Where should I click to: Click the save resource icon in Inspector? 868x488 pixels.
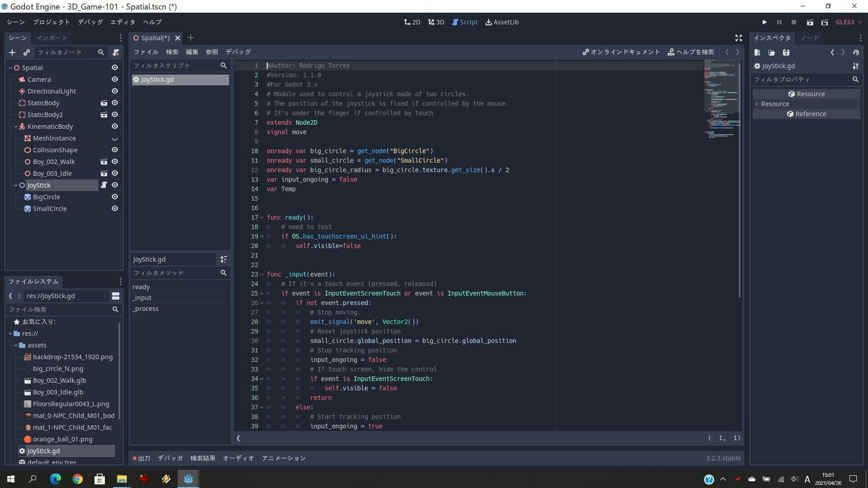point(786,52)
